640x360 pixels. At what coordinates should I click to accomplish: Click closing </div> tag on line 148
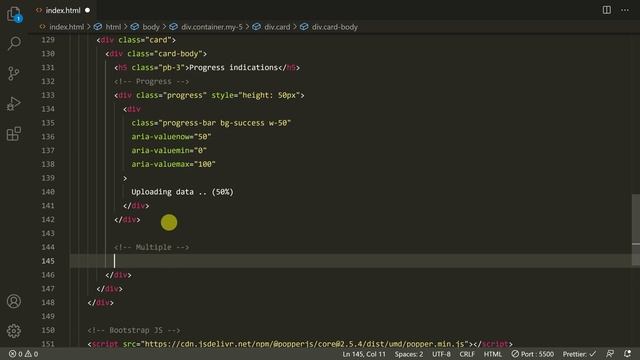pyautogui.click(x=100, y=302)
